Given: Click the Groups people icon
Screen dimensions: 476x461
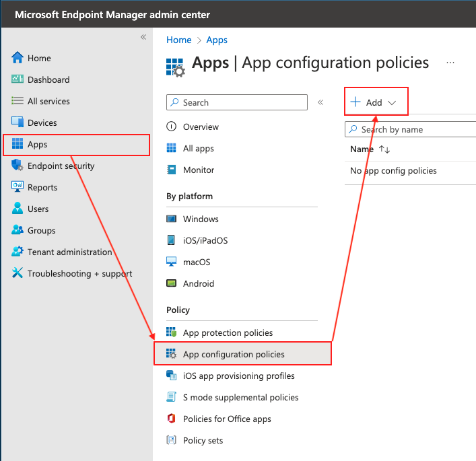Looking at the screenshot, I should pyautogui.click(x=18, y=229).
